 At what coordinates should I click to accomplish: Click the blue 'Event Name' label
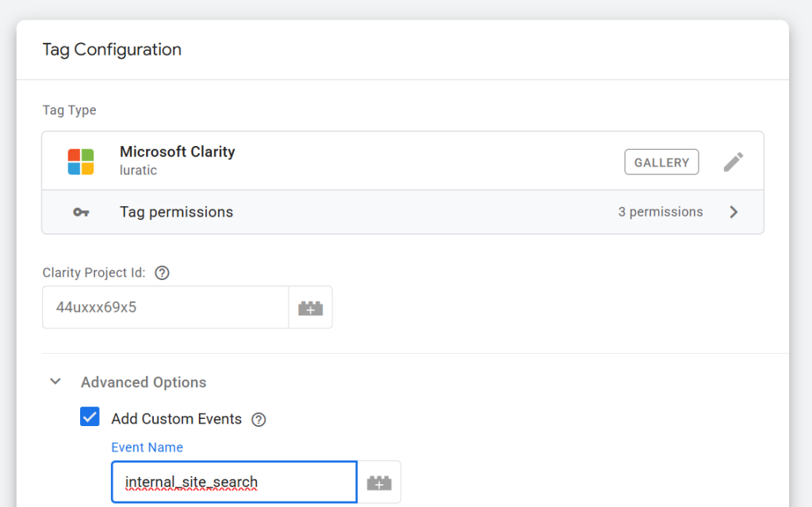click(147, 447)
